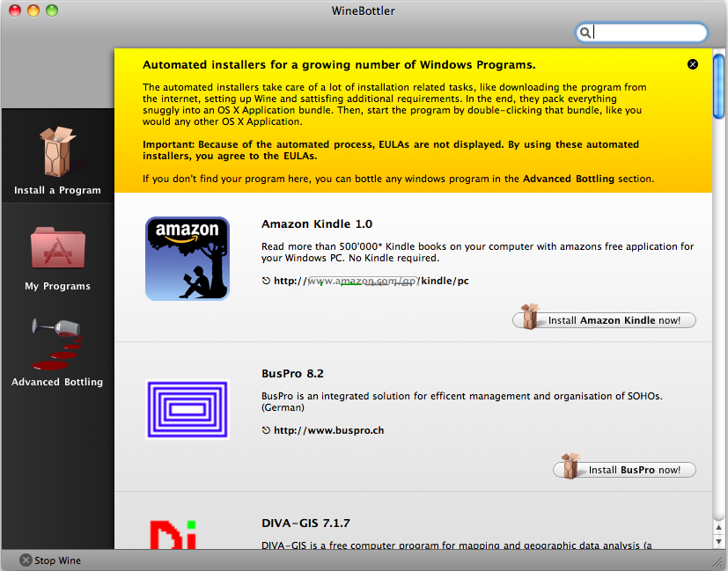Open the www.buspro.ch link

point(328,430)
